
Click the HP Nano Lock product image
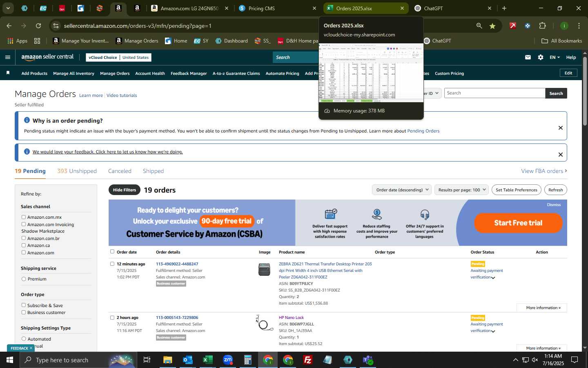point(264,323)
